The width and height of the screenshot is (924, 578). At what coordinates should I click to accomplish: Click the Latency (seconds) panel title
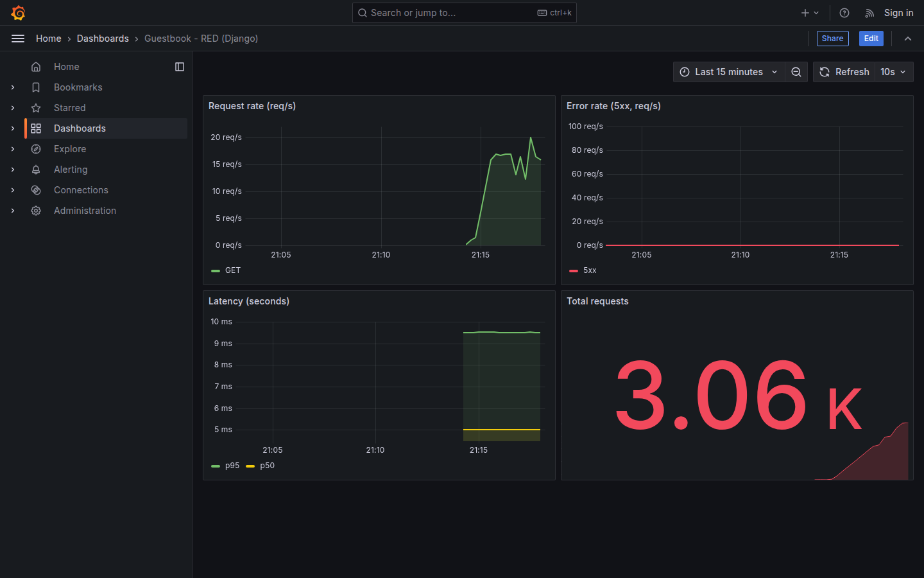pos(249,301)
